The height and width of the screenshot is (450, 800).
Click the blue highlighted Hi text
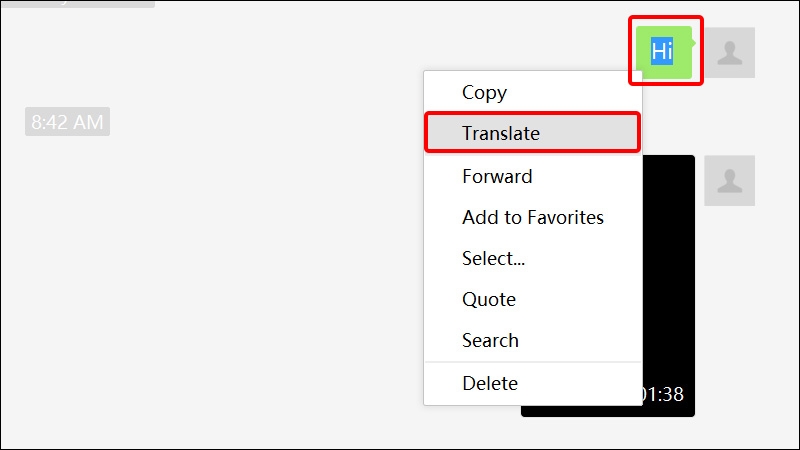(662, 50)
